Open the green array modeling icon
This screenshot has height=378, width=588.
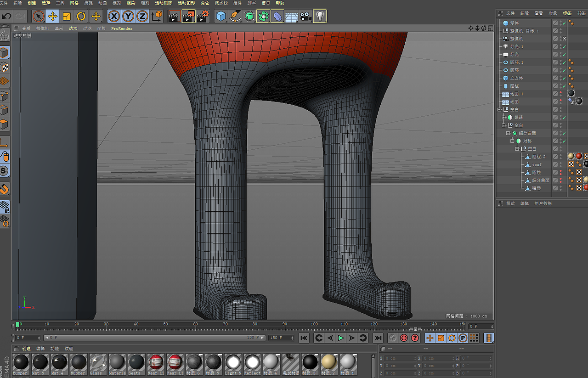[263, 17]
